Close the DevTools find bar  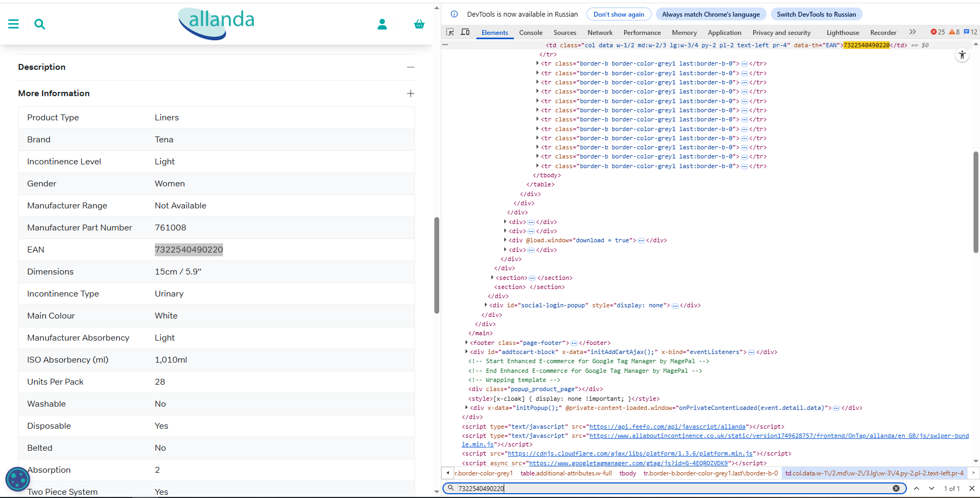[972, 488]
